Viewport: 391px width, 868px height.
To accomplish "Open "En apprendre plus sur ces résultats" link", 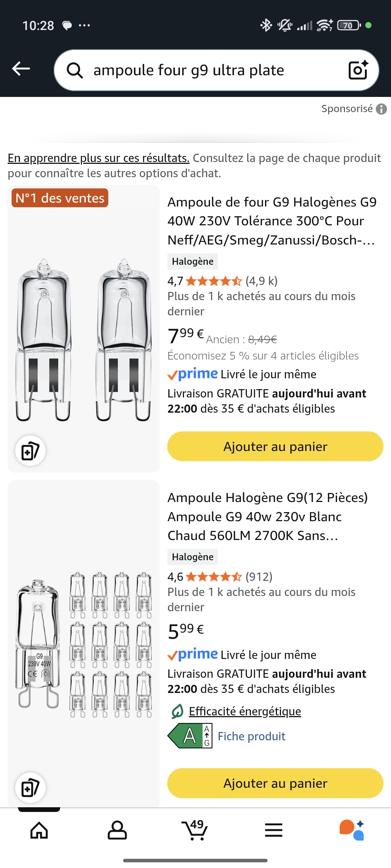I will [x=98, y=158].
